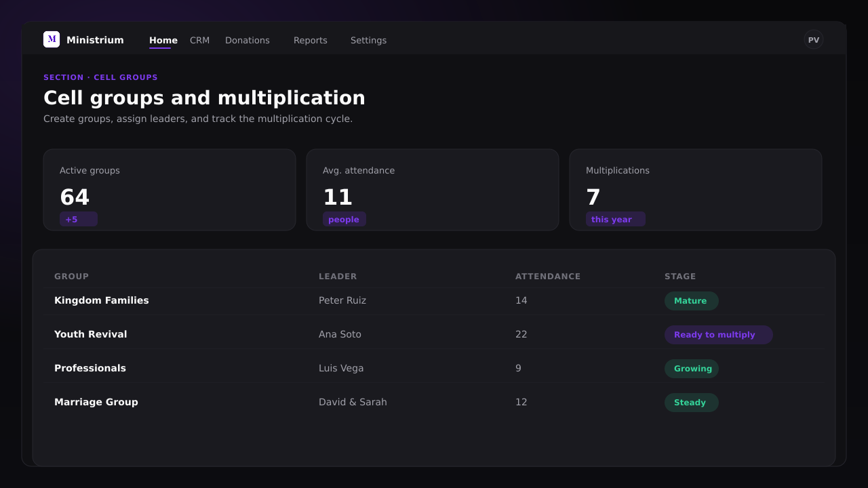Click the 7 multiplications number
This screenshot has width=868, height=488.
593,197
